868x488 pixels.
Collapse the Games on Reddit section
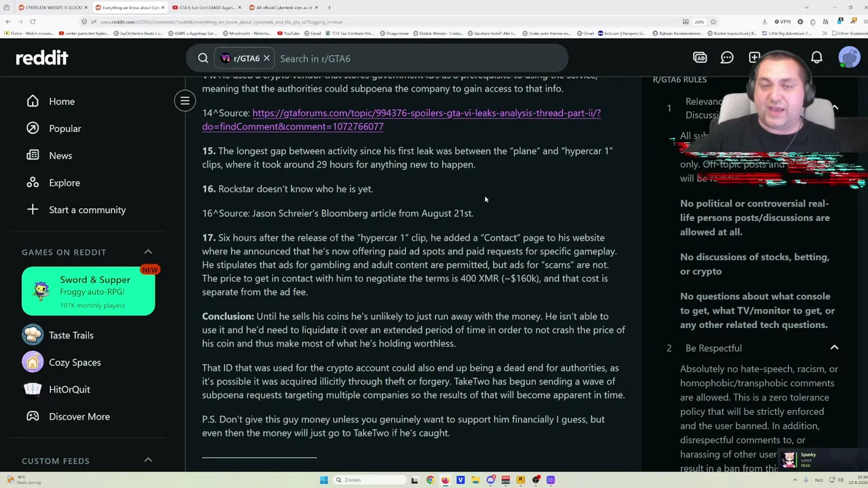tap(148, 251)
